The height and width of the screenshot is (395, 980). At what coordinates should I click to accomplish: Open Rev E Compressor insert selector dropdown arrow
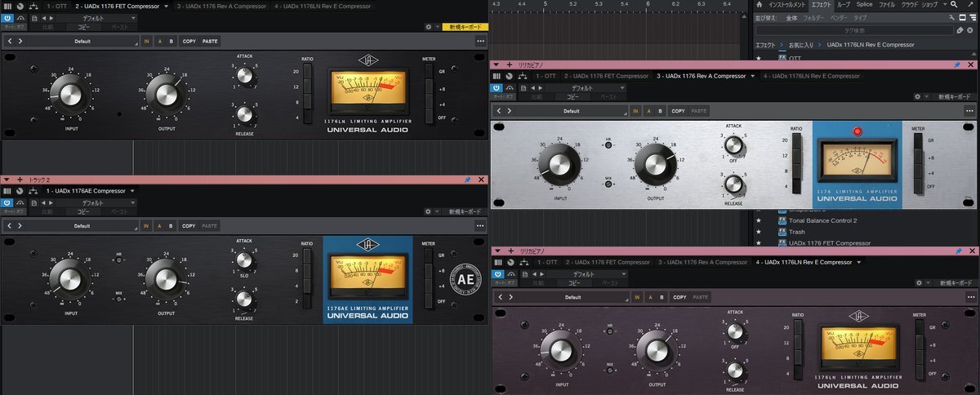pyautogui.click(x=859, y=262)
